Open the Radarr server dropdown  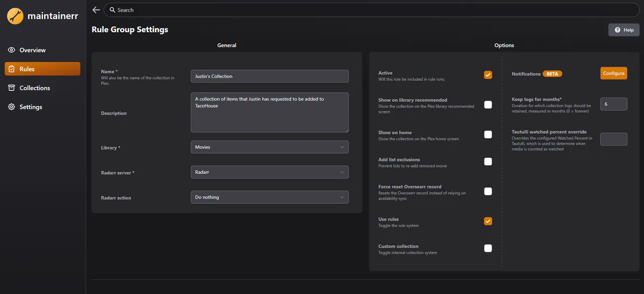point(269,172)
